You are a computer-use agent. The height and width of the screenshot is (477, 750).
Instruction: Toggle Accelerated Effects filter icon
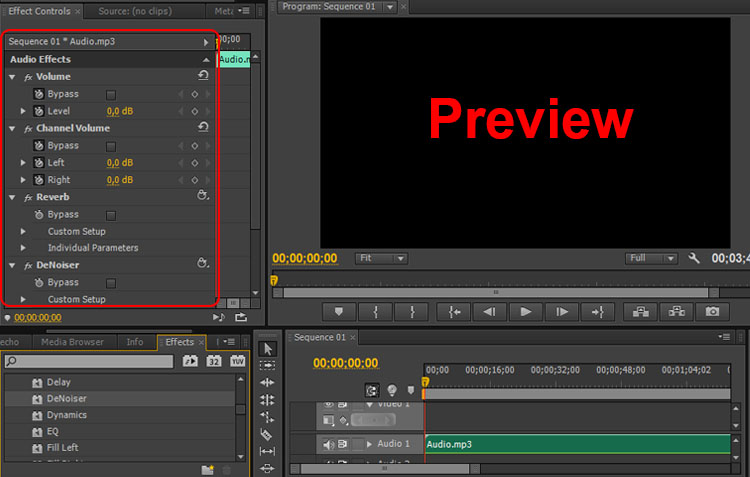point(190,361)
